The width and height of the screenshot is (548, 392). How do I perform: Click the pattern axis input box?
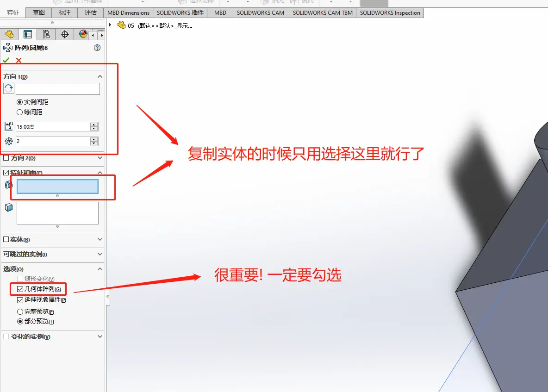58,89
